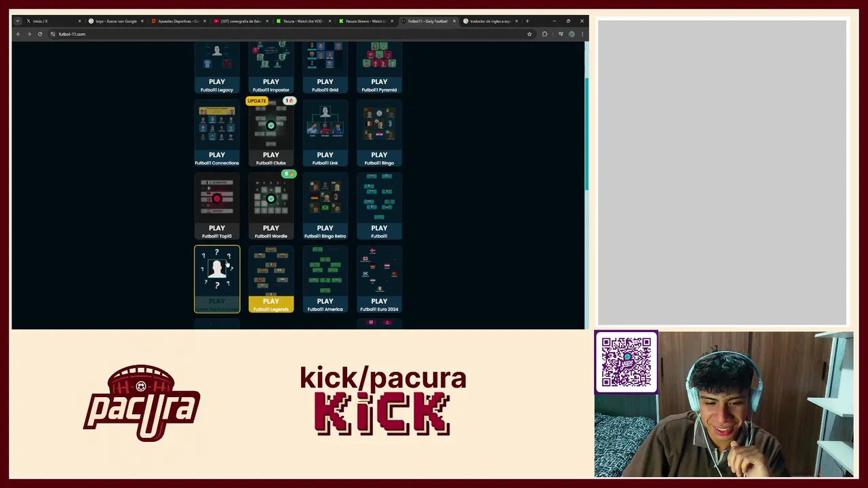
Task: Switch to the Pacura Stream tab
Action: point(366,21)
